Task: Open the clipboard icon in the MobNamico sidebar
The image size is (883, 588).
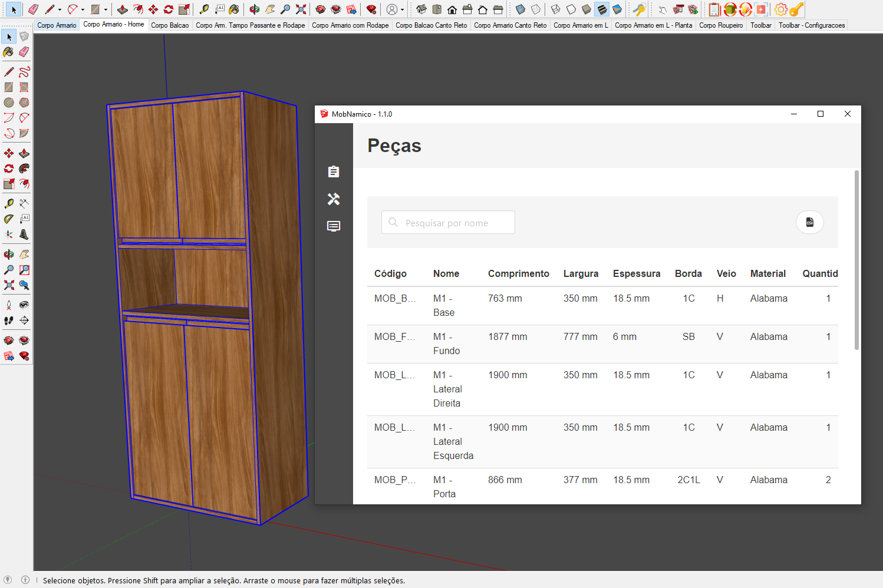Action: point(334,171)
